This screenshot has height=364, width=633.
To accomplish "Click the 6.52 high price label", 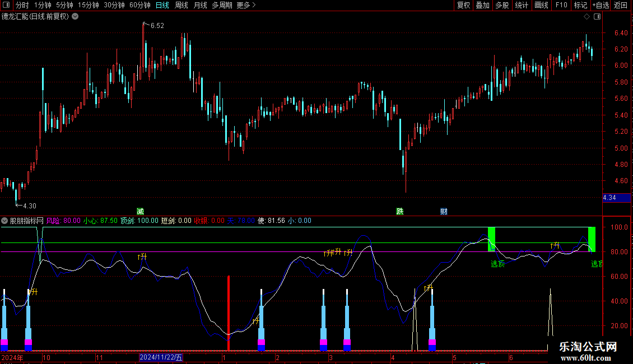I will click(x=157, y=25).
